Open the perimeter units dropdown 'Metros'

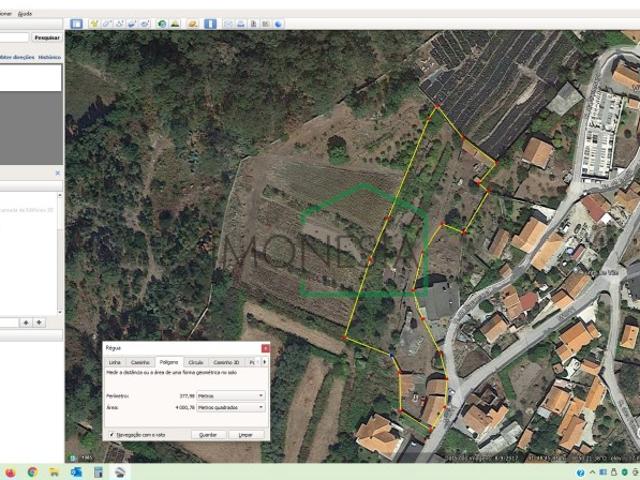click(x=231, y=396)
